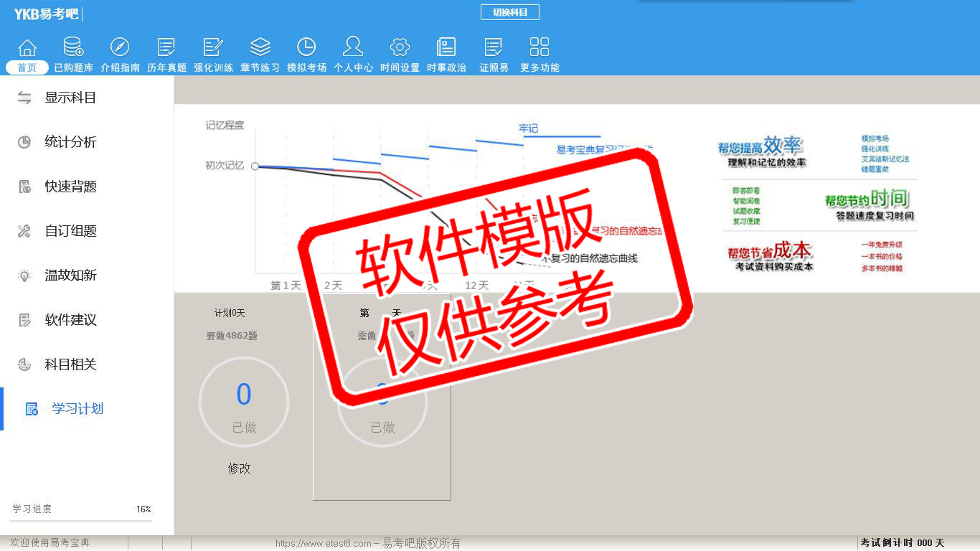
Task: Open 证照易 certificate icon
Action: point(494,48)
